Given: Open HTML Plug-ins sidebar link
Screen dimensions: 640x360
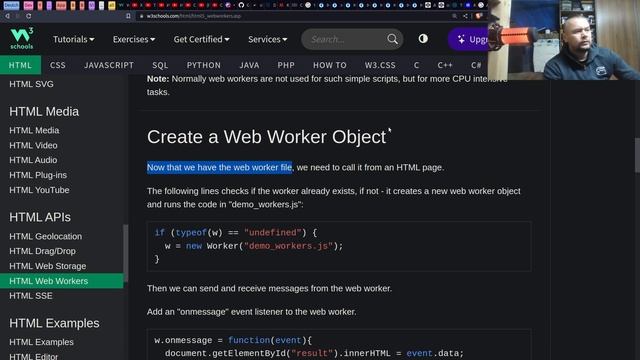Looking at the screenshot, I should (38, 175).
